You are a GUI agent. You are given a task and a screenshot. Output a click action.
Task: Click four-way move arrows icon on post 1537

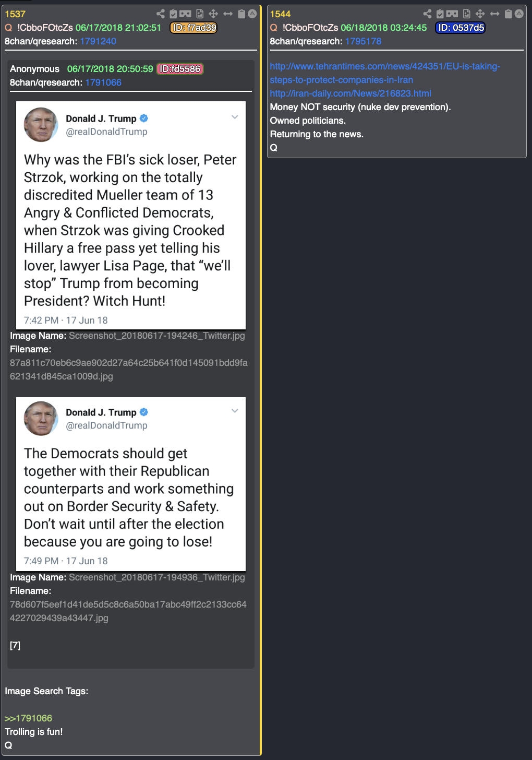[213, 14]
